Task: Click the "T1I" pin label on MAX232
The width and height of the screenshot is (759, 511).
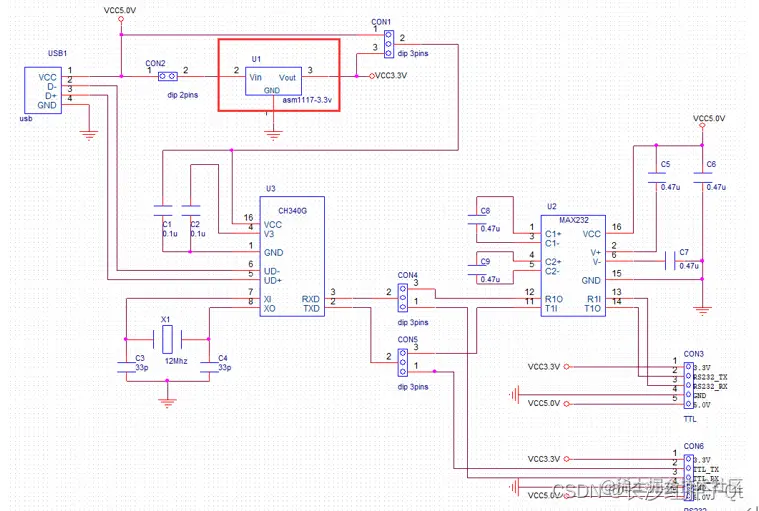Action: click(552, 308)
